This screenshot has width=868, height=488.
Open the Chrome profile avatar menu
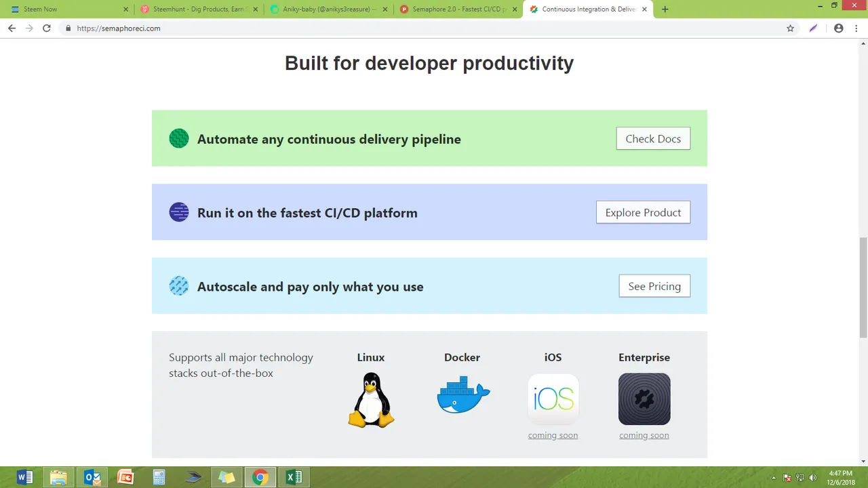(x=839, y=28)
